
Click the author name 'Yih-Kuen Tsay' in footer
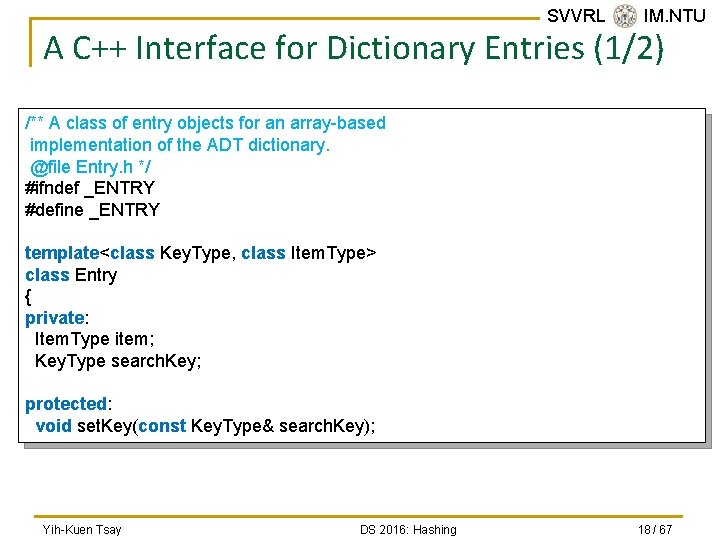pos(82,529)
